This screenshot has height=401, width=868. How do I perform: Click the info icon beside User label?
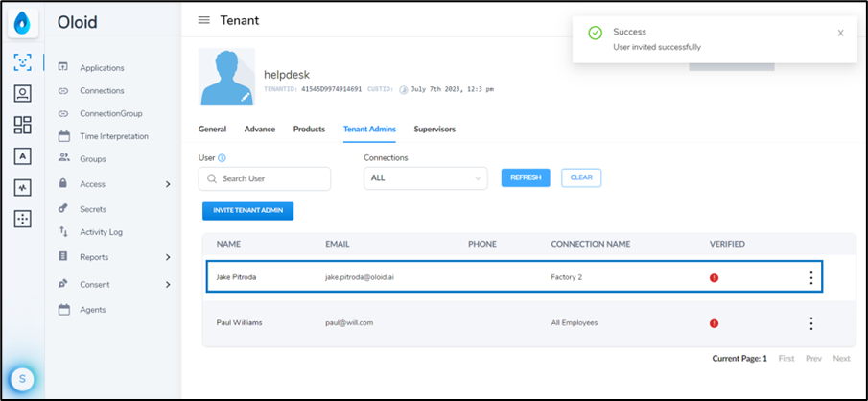[x=222, y=158]
